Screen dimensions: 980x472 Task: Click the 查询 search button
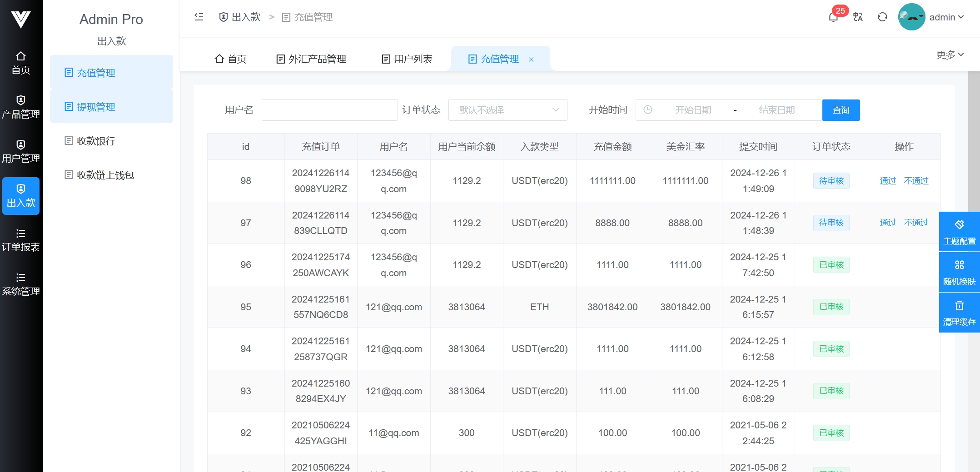coord(841,110)
